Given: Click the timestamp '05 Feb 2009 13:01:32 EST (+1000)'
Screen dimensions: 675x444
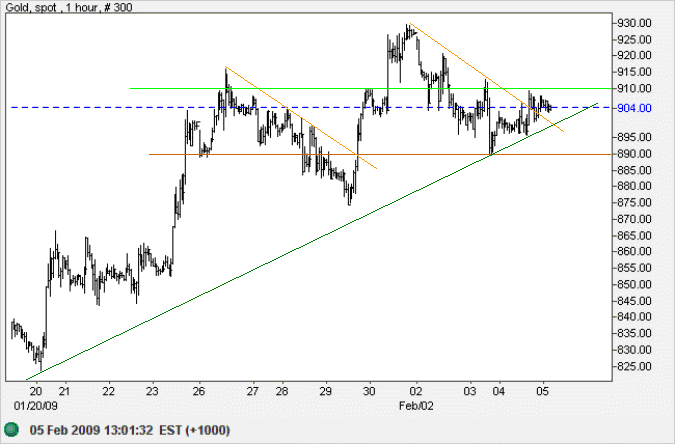Looking at the screenshot, I should click(130, 430).
